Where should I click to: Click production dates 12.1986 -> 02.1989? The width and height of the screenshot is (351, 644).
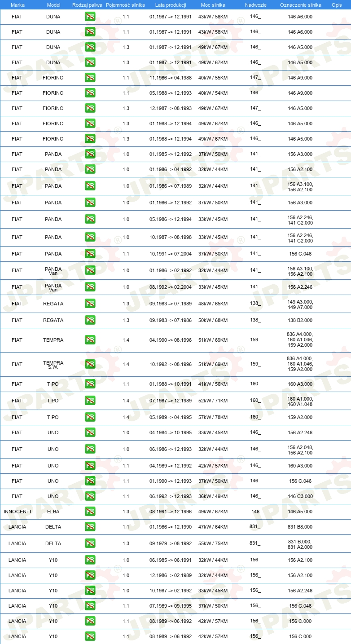click(171, 575)
